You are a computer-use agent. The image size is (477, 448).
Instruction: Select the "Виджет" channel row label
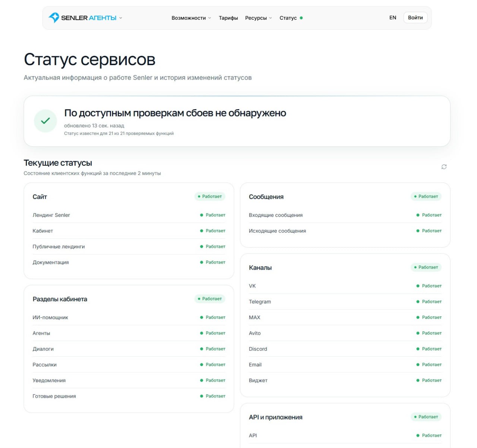pos(258,380)
